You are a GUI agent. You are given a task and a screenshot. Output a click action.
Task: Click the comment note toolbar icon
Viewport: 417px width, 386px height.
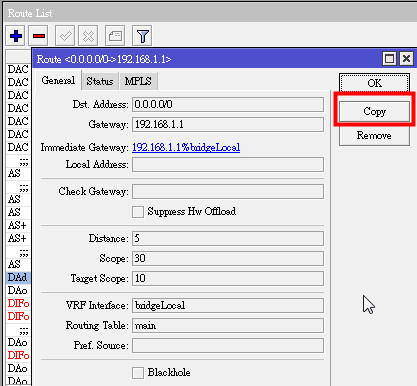[115, 36]
